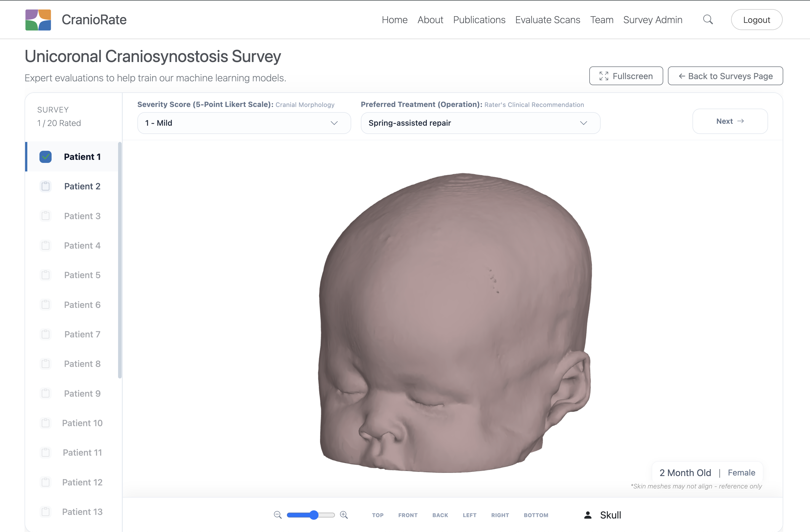Switch the 3D model to BOTTOM view

(536, 515)
